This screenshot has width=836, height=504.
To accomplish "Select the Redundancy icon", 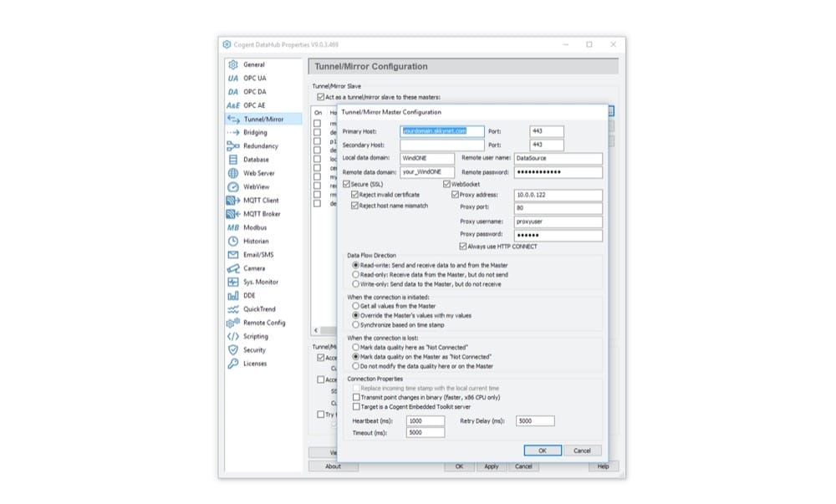I will pyautogui.click(x=233, y=146).
